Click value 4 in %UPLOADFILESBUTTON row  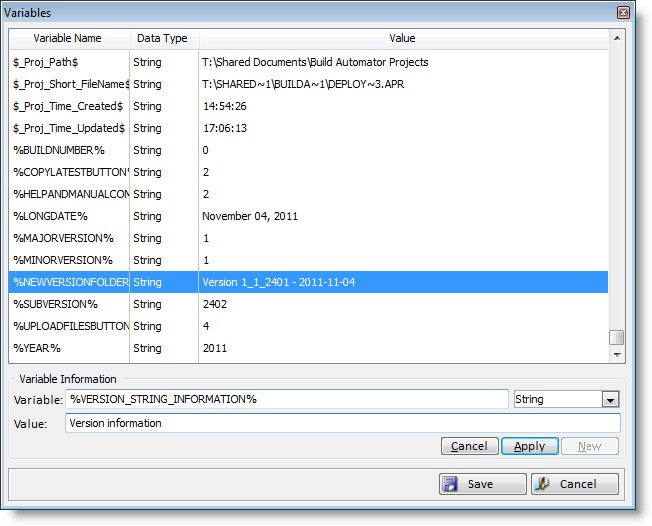coord(206,326)
